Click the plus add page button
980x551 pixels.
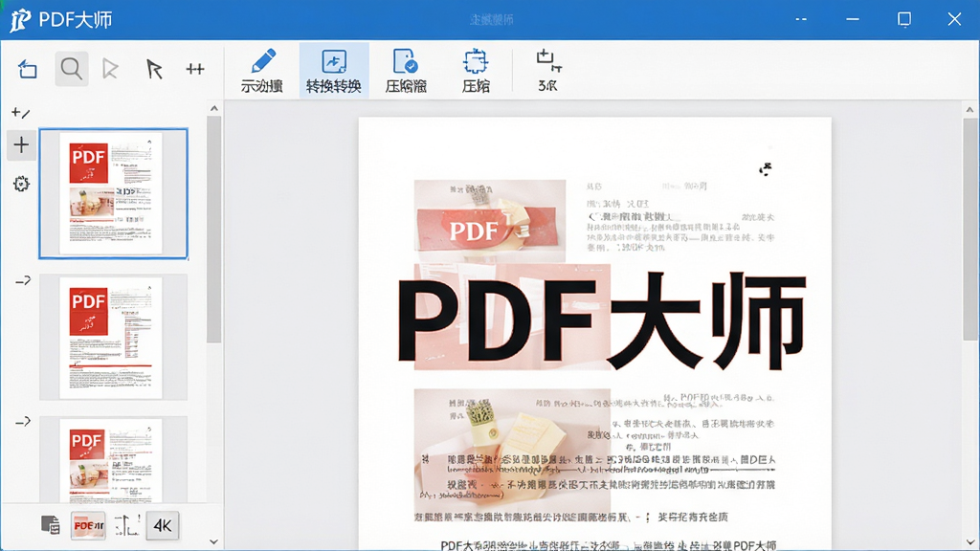click(x=21, y=145)
